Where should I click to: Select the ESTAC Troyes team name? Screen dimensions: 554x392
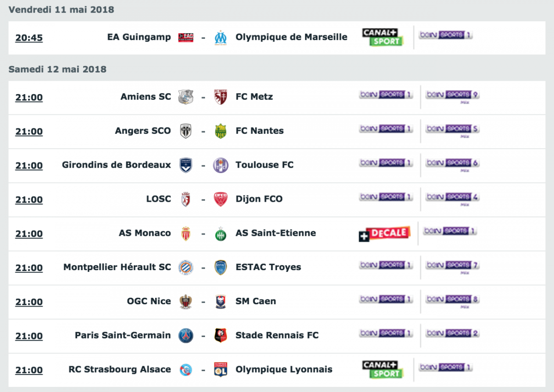(268, 267)
